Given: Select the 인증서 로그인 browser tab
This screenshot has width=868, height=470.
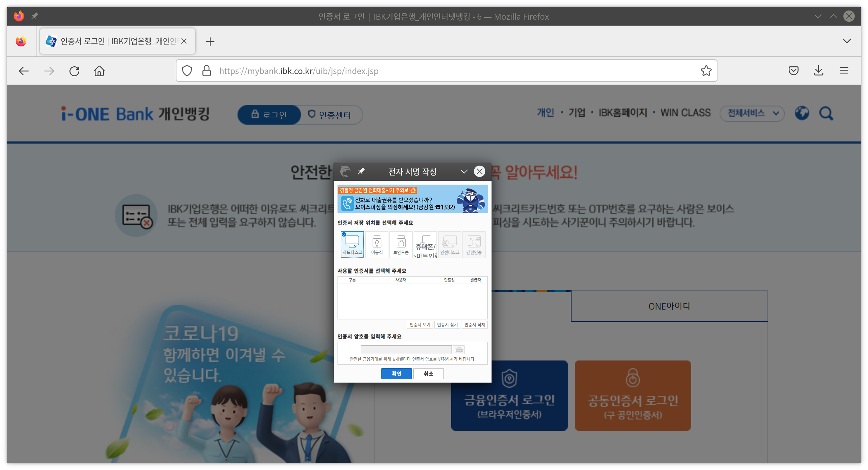Looking at the screenshot, I should pyautogui.click(x=118, y=41).
